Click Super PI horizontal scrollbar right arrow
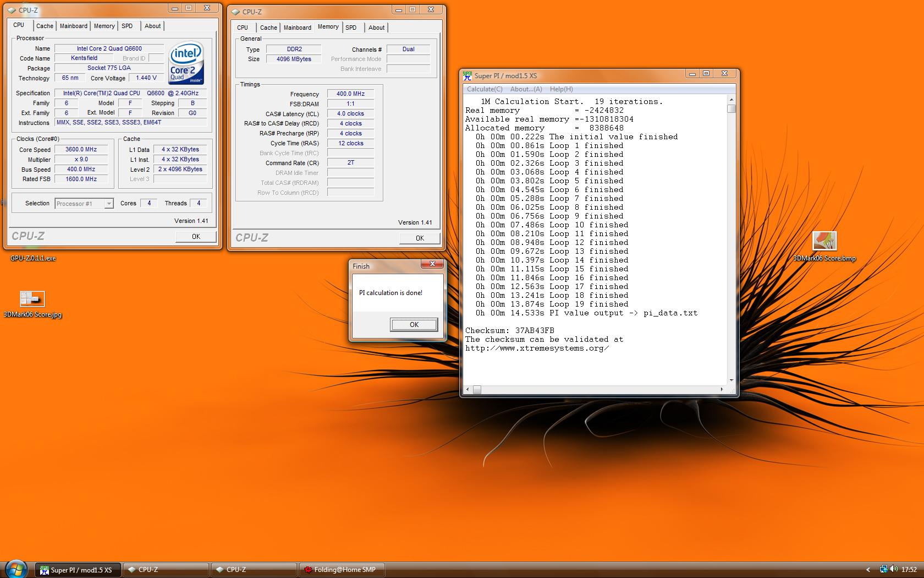Image resolution: width=924 pixels, height=578 pixels. click(722, 390)
